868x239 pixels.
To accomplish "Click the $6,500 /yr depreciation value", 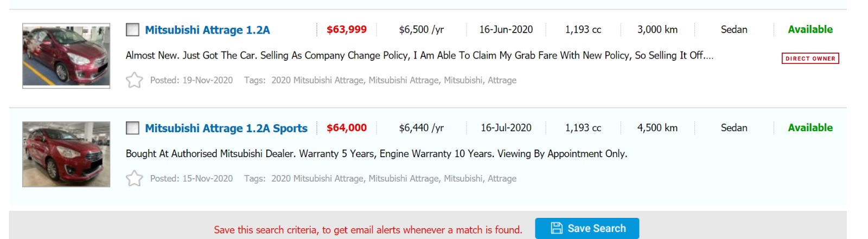I will pyautogui.click(x=421, y=30).
